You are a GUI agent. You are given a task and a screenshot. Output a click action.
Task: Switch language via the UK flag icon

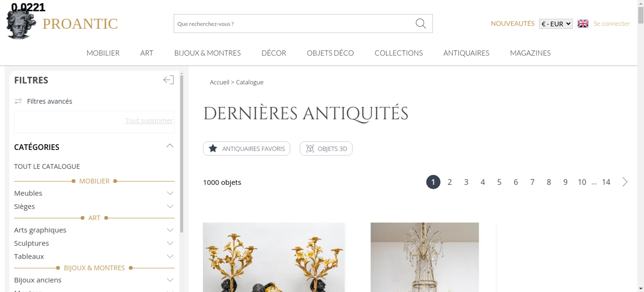pyautogui.click(x=583, y=23)
